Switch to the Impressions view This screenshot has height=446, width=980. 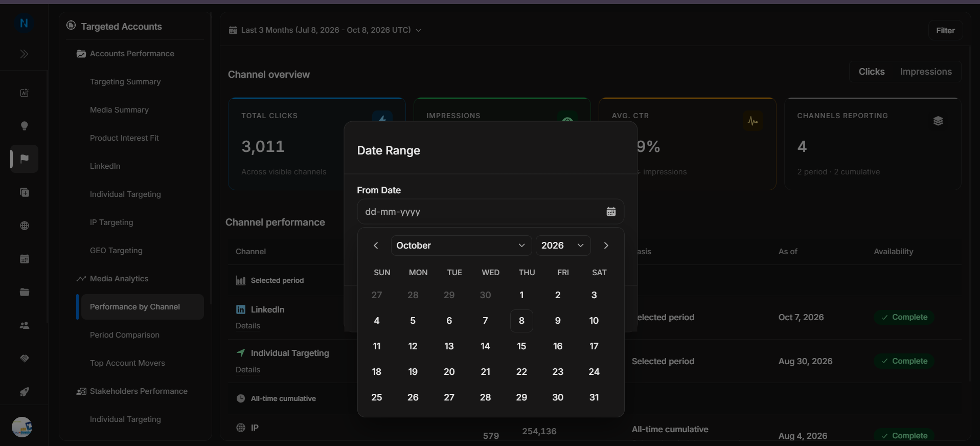[x=926, y=72]
